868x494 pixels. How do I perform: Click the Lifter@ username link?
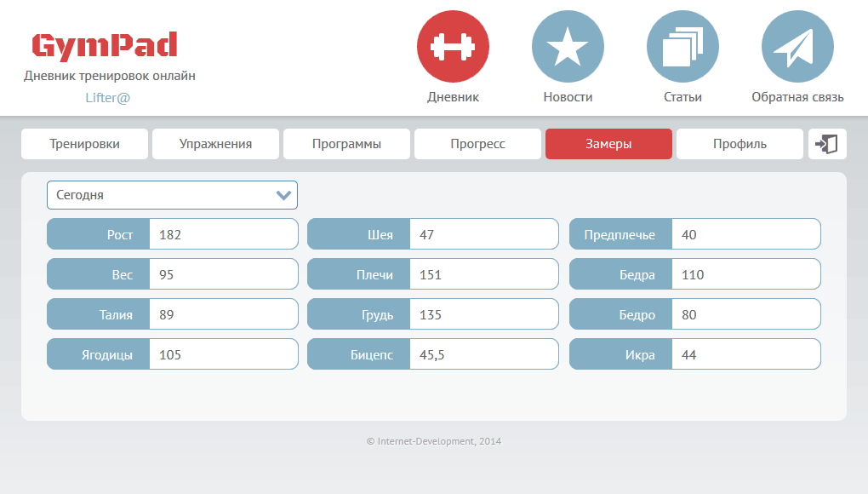[x=108, y=97]
